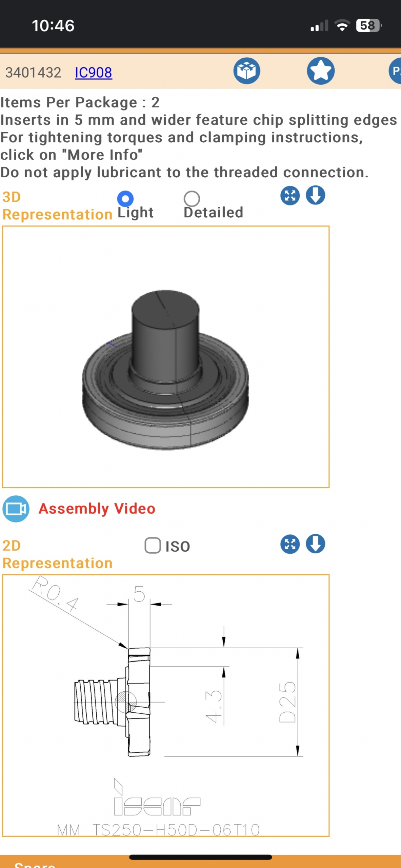Add item to favorites star icon
This screenshot has width=401, height=868.
321,71
